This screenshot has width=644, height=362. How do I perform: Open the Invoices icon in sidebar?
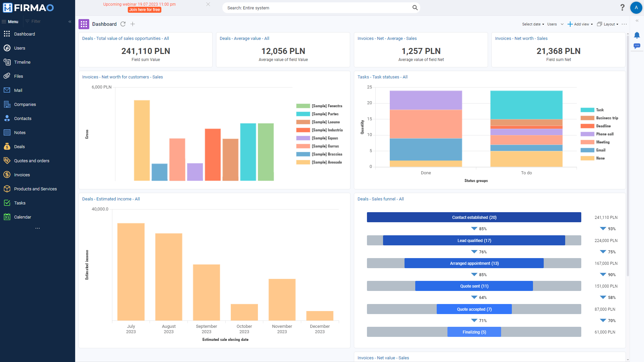point(7,175)
